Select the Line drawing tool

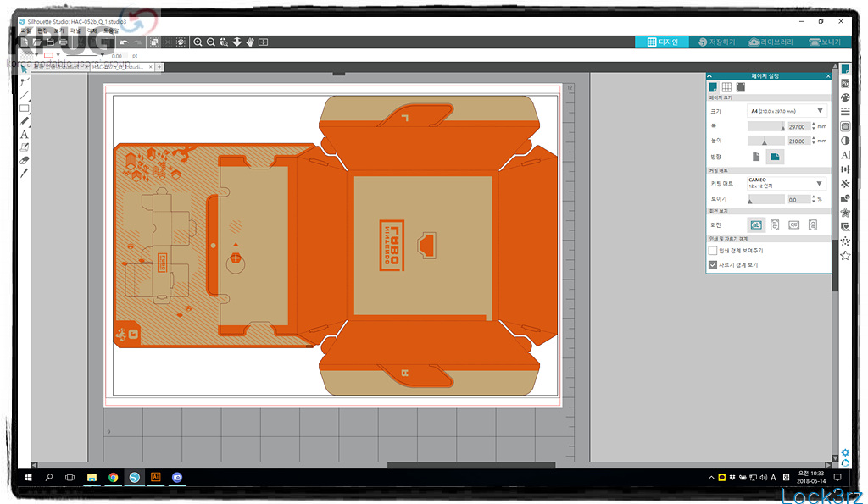click(24, 95)
